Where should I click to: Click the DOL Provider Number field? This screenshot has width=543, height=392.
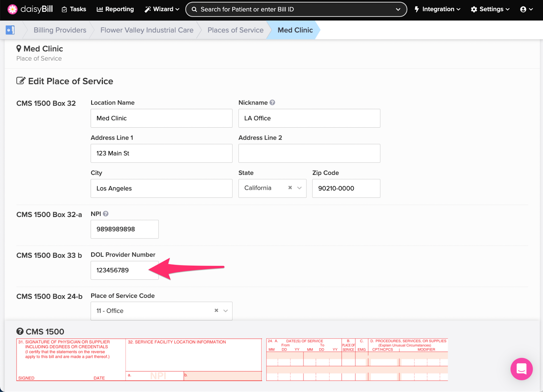point(125,270)
